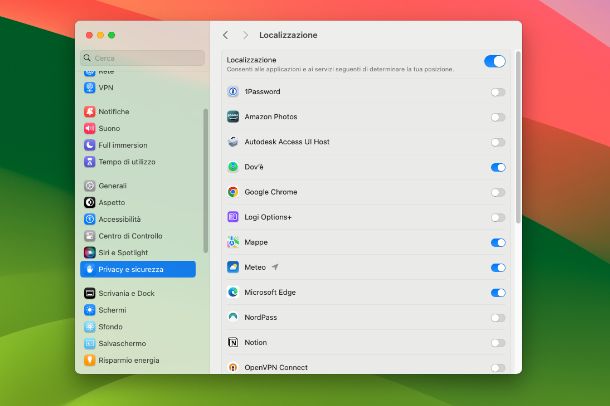Screen dimensions: 610x406
Task: Toggle location for Autodesk Access UI Host
Action: click(x=498, y=142)
